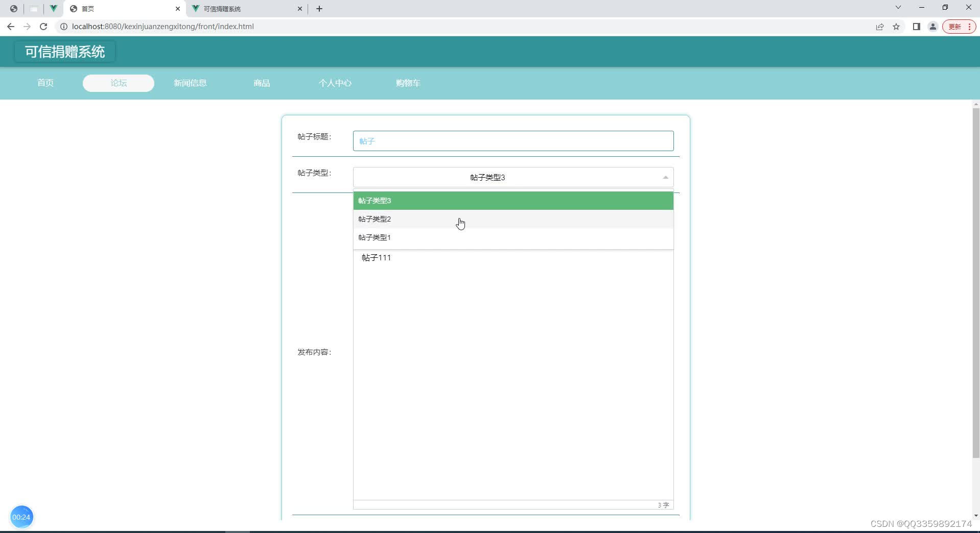
Task: Click the browser forward arrow
Action: (27, 27)
